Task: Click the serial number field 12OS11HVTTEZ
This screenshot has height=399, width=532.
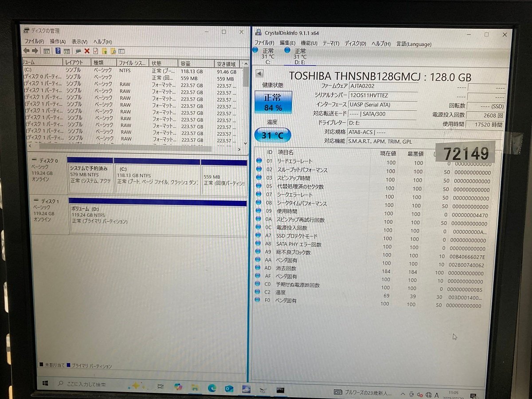Action: pos(382,95)
